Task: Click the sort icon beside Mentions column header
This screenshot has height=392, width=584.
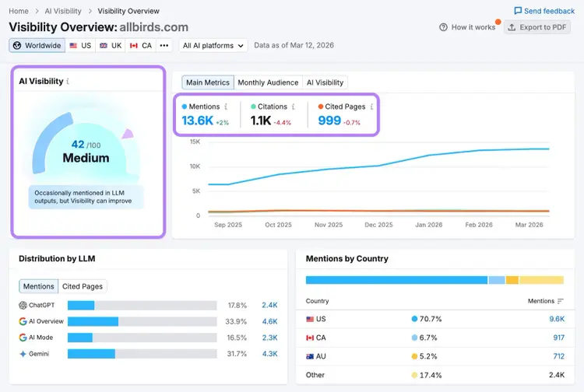Action: point(561,301)
